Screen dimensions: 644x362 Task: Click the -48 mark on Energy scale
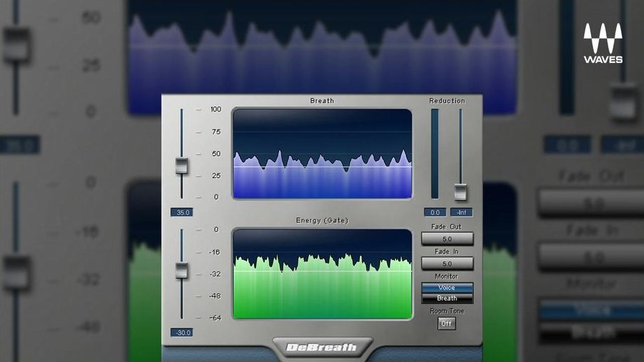pos(215,296)
